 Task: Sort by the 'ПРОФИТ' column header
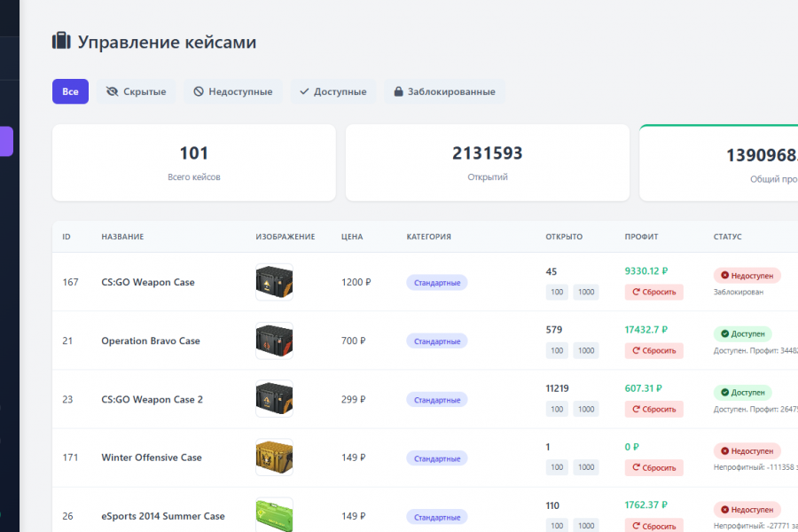(x=641, y=237)
